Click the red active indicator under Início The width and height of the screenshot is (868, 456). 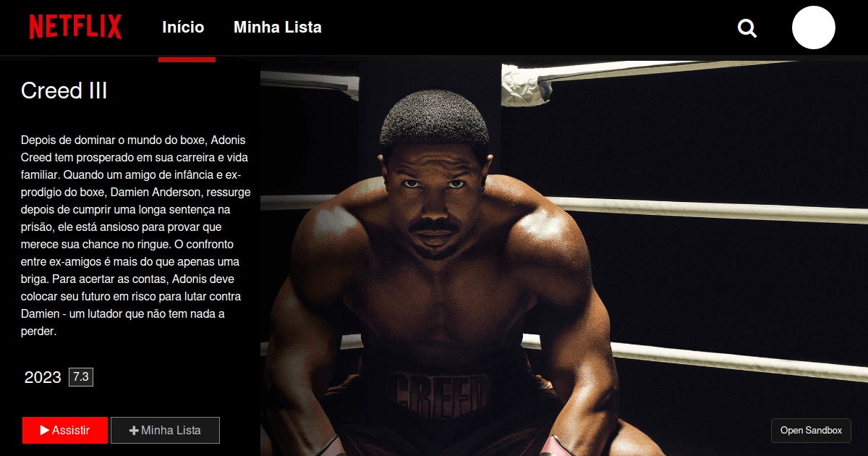click(x=187, y=59)
